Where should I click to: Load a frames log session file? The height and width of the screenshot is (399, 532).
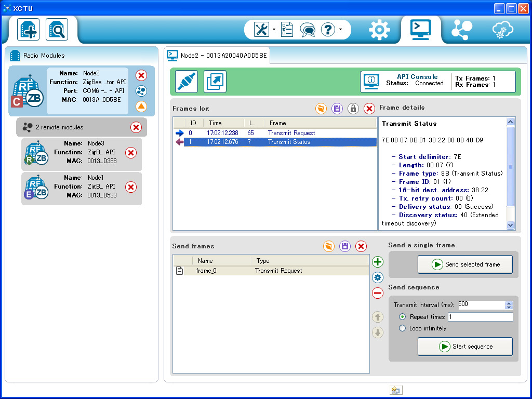point(321,109)
